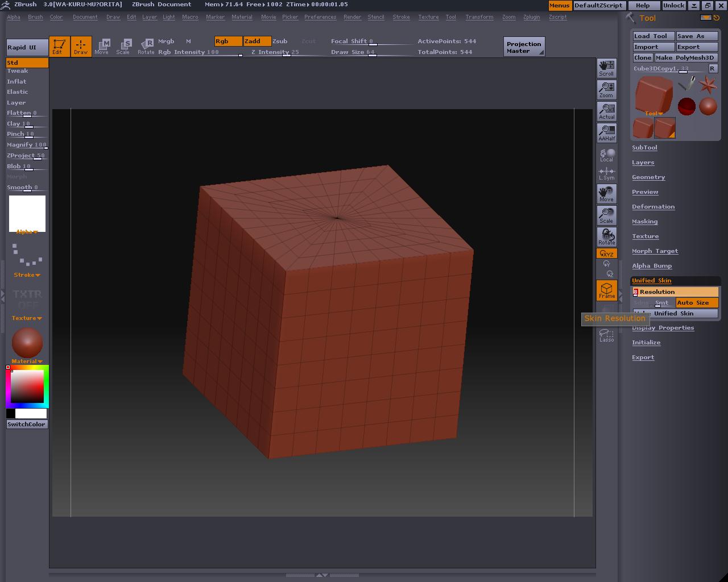Open the Alpha menu
The height and width of the screenshot is (582, 728).
pos(14,17)
